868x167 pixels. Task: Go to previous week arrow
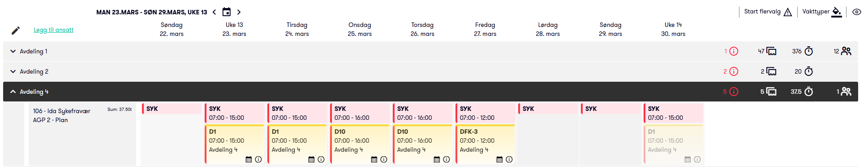(214, 12)
